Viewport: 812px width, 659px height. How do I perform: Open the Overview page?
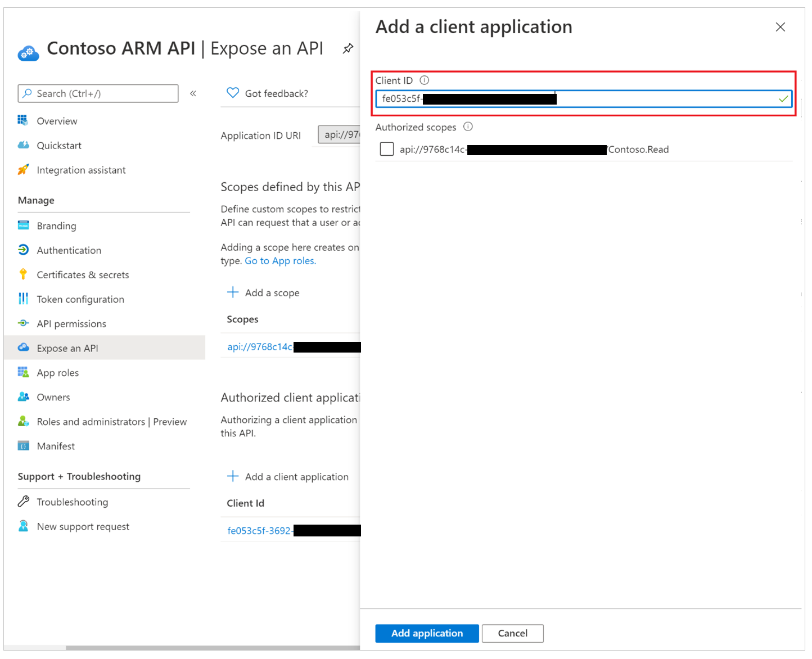pos(57,120)
